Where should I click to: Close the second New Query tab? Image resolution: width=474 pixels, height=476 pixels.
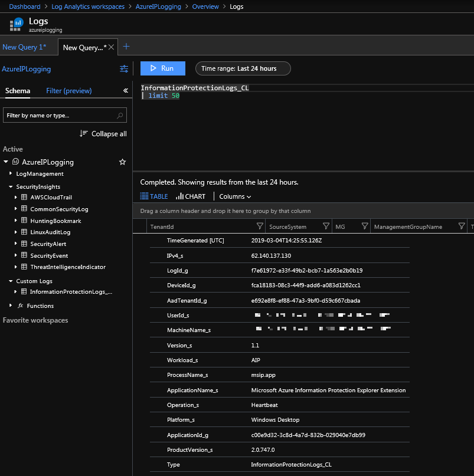[x=111, y=47]
